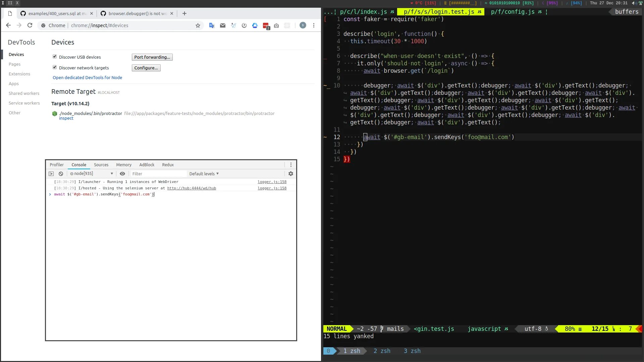Reload the Chrome page
This screenshot has height=362, width=644.
[30, 25]
